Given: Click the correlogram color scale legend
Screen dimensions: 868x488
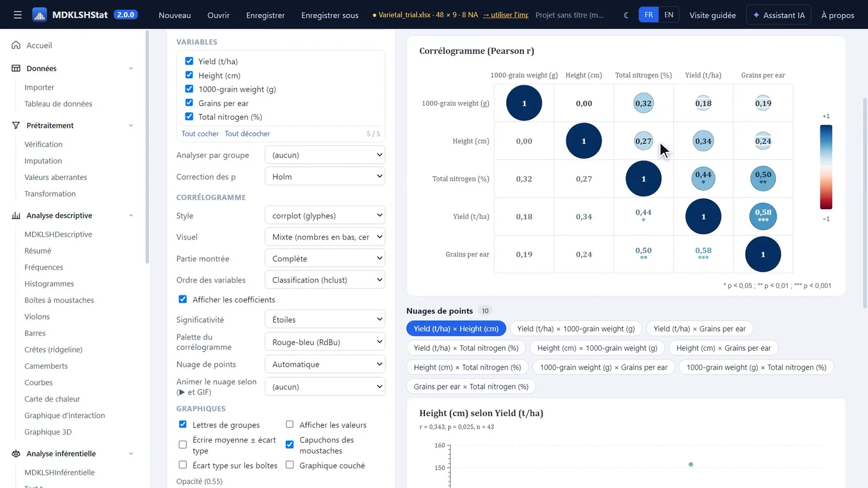Looking at the screenshot, I should [826, 167].
